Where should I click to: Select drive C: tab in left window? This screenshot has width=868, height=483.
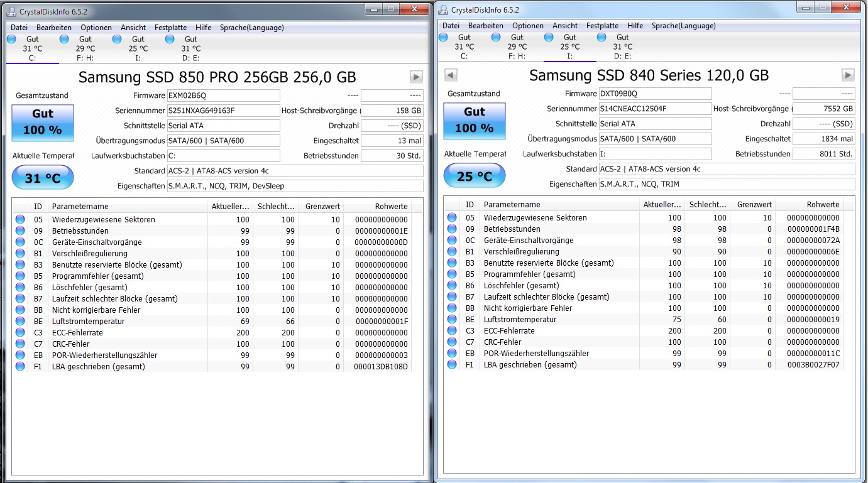33,48
